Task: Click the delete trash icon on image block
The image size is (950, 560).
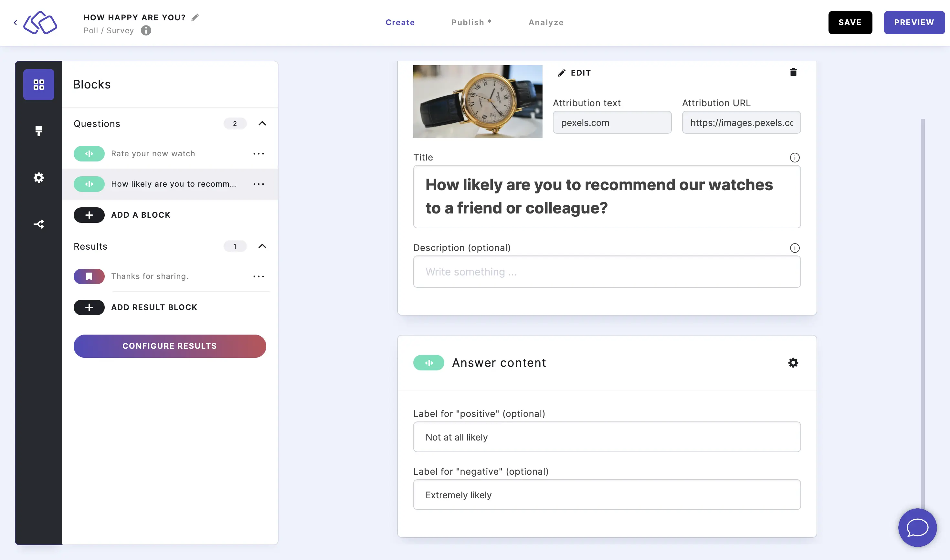Action: [793, 72]
